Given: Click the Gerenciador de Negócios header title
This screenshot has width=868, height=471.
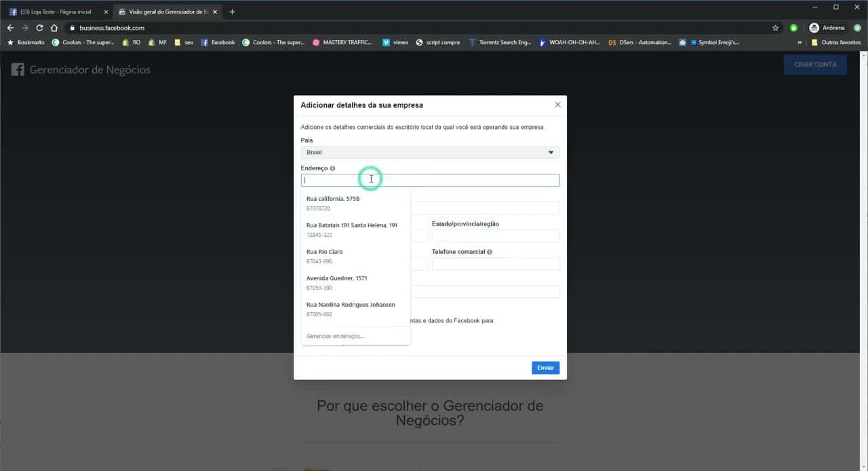Looking at the screenshot, I should click(x=90, y=69).
